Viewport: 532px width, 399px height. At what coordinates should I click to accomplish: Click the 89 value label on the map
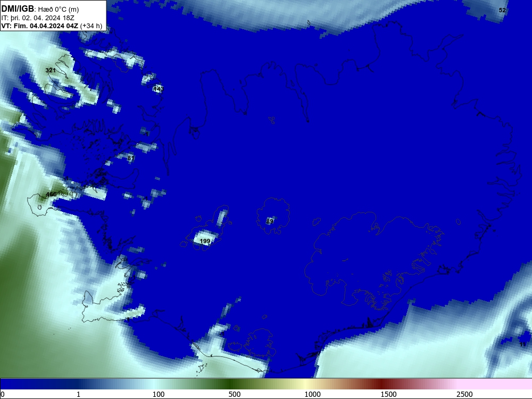(270, 221)
